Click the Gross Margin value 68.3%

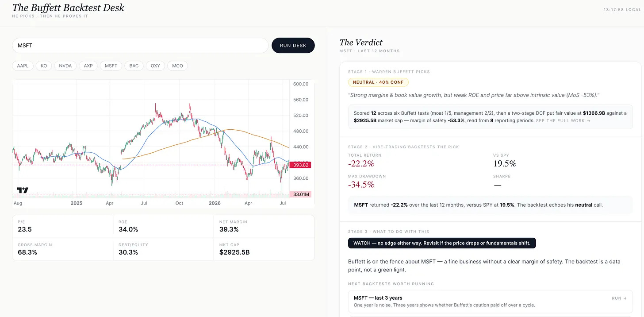pyautogui.click(x=27, y=252)
